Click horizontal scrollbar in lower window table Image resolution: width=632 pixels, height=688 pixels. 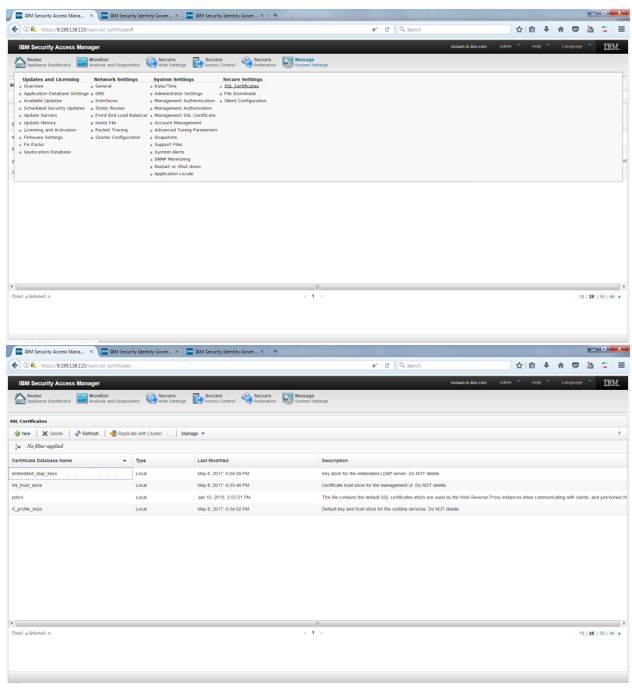317,624
